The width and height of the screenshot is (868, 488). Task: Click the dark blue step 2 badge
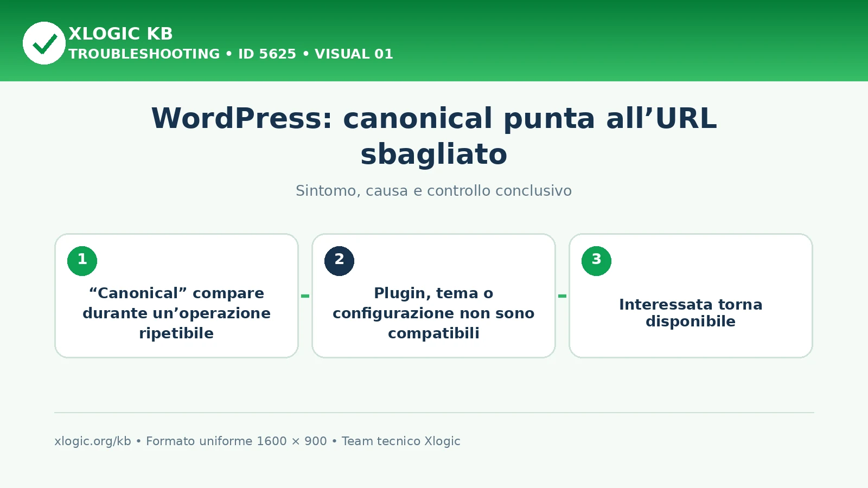[x=339, y=261]
